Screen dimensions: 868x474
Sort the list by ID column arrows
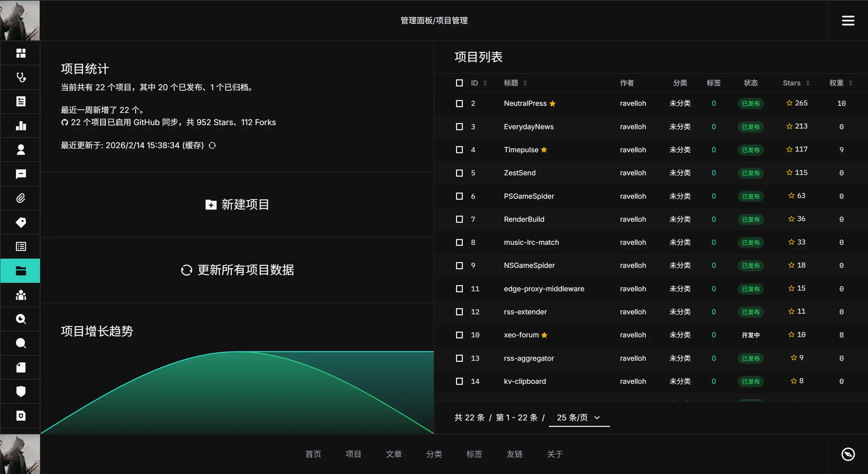[485, 83]
